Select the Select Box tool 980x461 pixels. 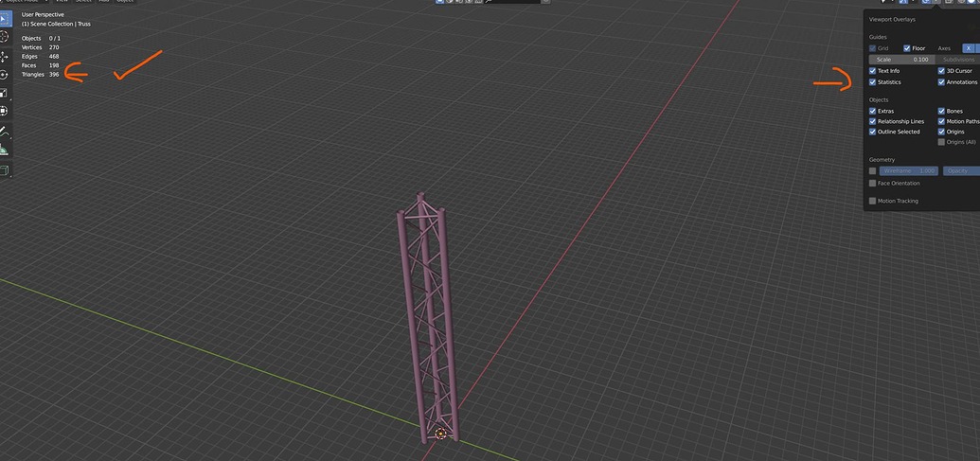click(x=5, y=19)
